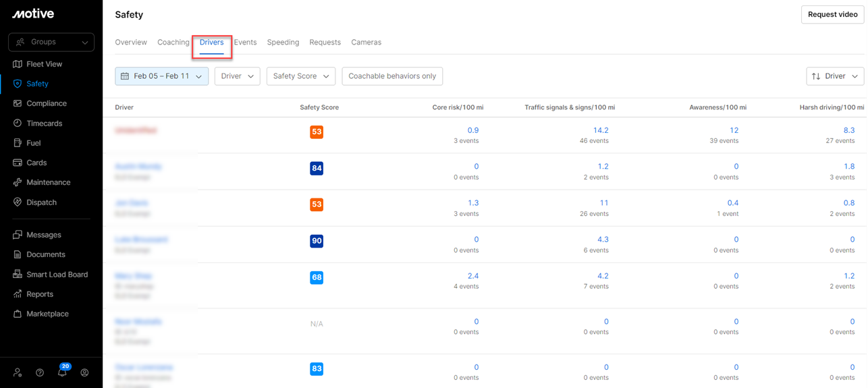This screenshot has height=388, width=868.
Task: Open Dispatch from the sidebar
Action: (x=41, y=202)
